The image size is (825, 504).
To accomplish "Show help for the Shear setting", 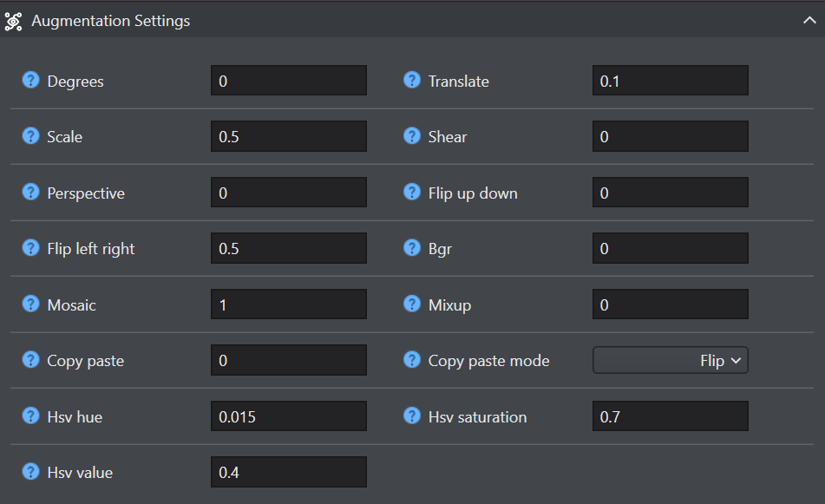I will [x=412, y=136].
